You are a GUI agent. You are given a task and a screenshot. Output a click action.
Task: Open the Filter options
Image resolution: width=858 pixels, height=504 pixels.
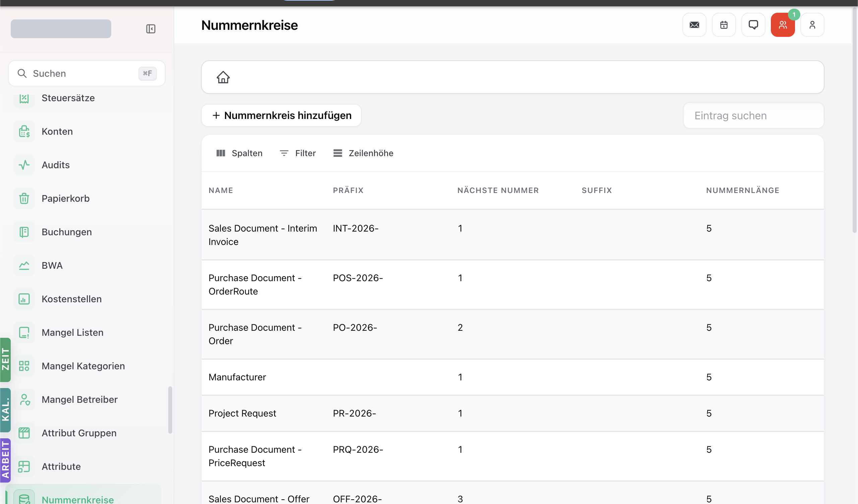click(x=298, y=153)
